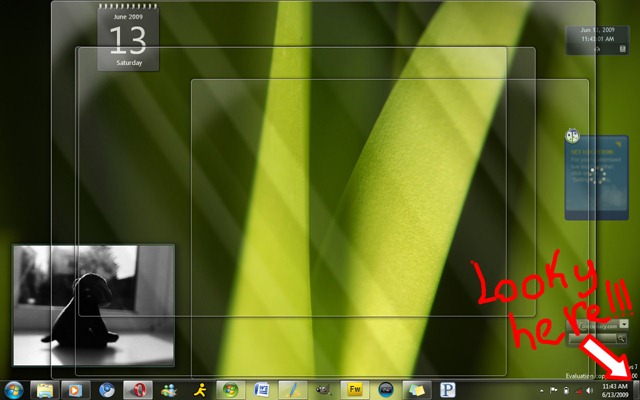Launch Windows Media Player from the taskbar

pos(76,390)
